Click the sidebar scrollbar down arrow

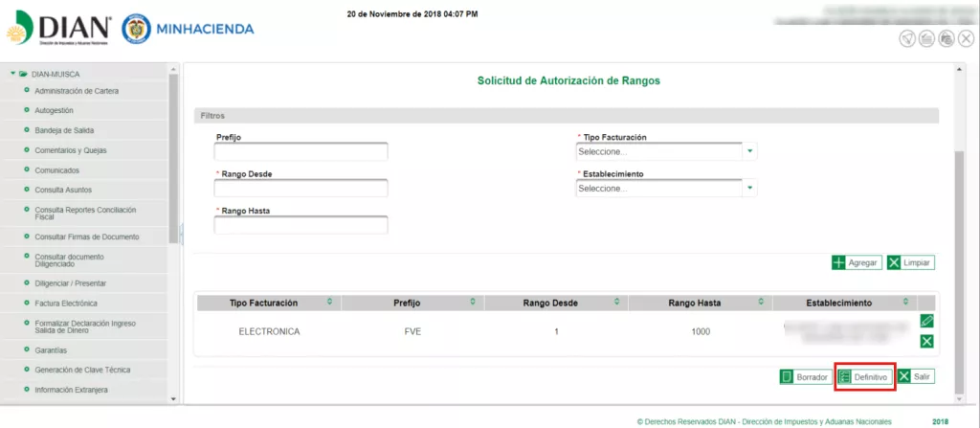tap(174, 398)
